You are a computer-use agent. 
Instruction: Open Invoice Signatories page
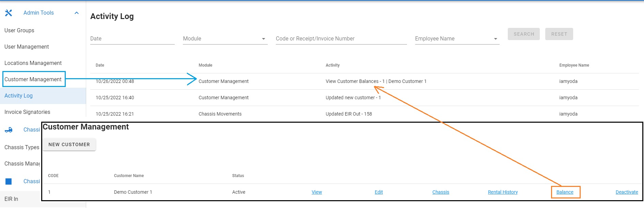[27, 112]
